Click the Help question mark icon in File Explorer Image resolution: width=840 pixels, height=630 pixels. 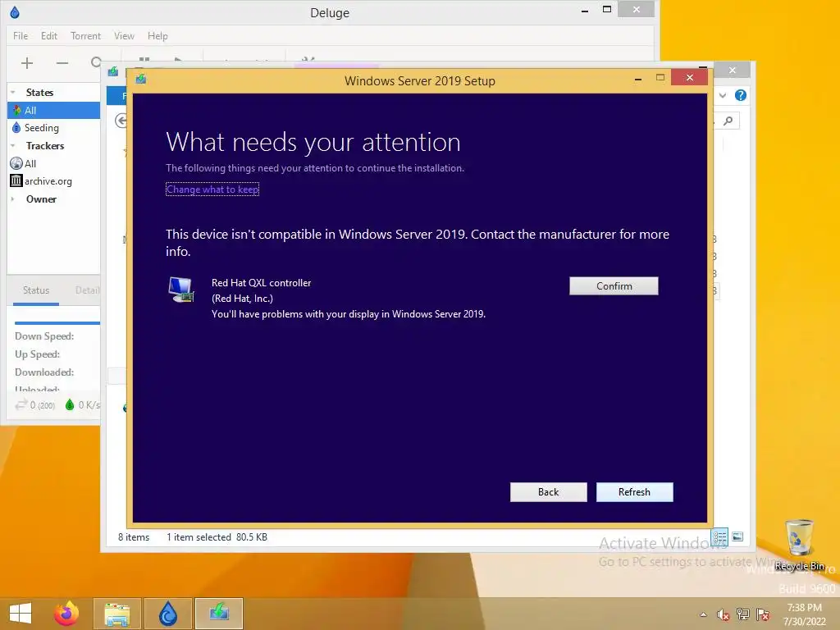coord(741,95)
